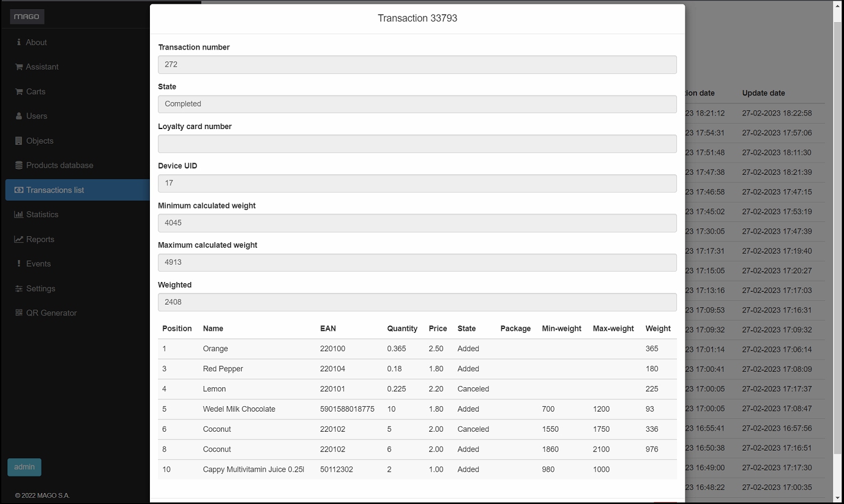This screenshot has width=844, height=504.
Task: Click the Statistics bar chart icon
Action: pos(19,215)
